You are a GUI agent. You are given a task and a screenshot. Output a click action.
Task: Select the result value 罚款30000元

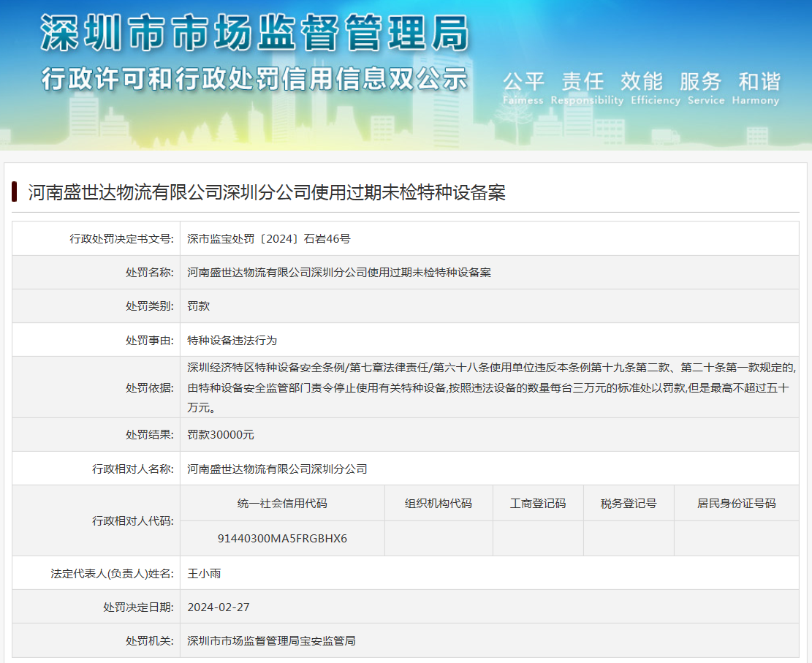221,435
